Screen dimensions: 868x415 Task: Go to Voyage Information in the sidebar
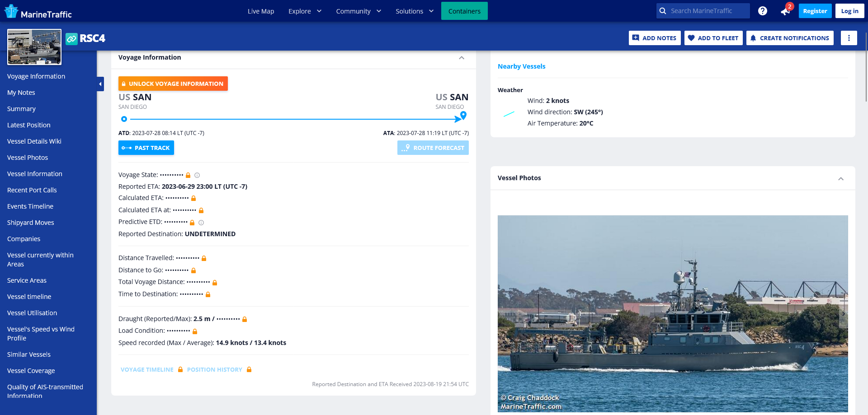tap(36, 76)
